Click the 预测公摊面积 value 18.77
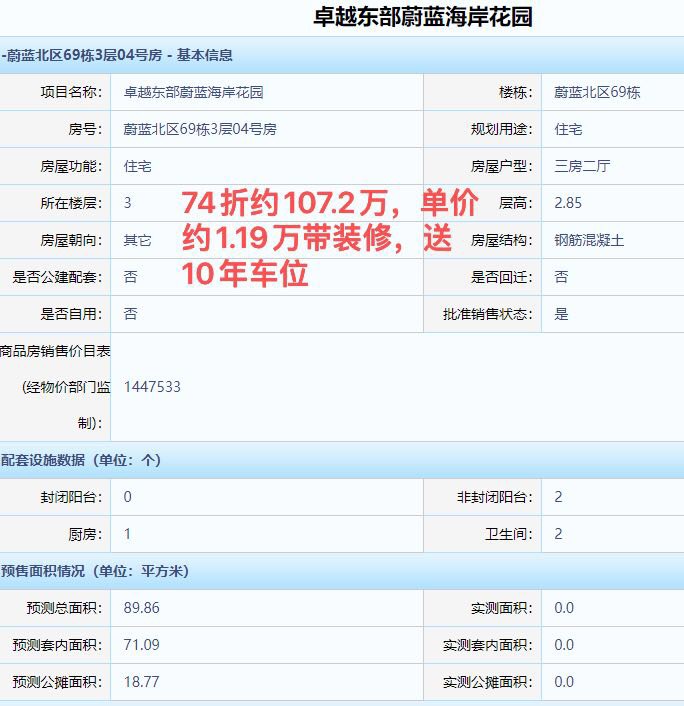This screenshot has height=706, width=684. (141, 682)
